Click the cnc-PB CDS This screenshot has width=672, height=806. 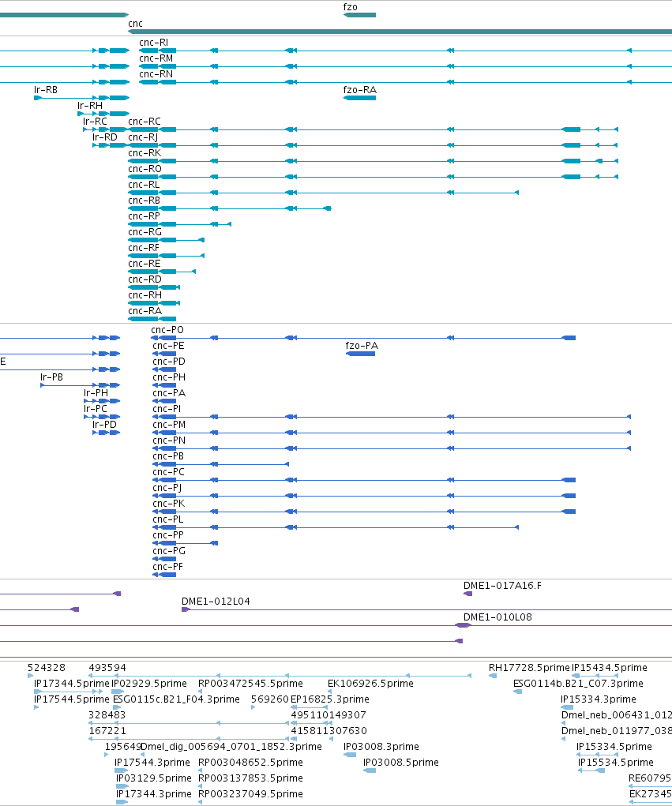168,456
